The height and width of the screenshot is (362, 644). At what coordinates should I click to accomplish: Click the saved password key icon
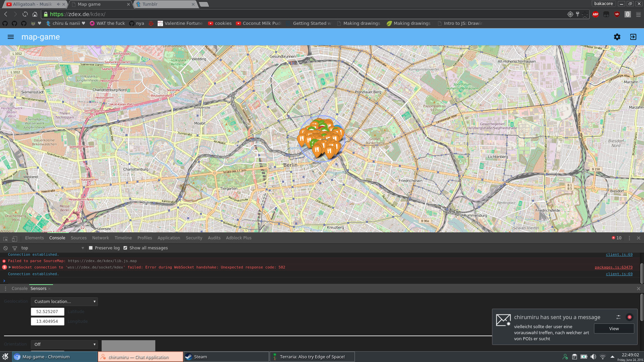(578, 14)
